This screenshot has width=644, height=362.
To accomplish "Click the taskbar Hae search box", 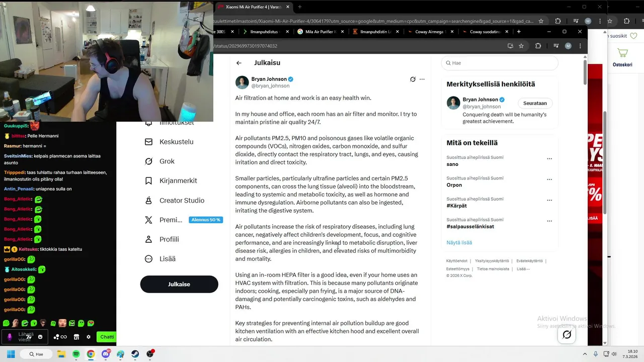I will (x=37, y=354).
